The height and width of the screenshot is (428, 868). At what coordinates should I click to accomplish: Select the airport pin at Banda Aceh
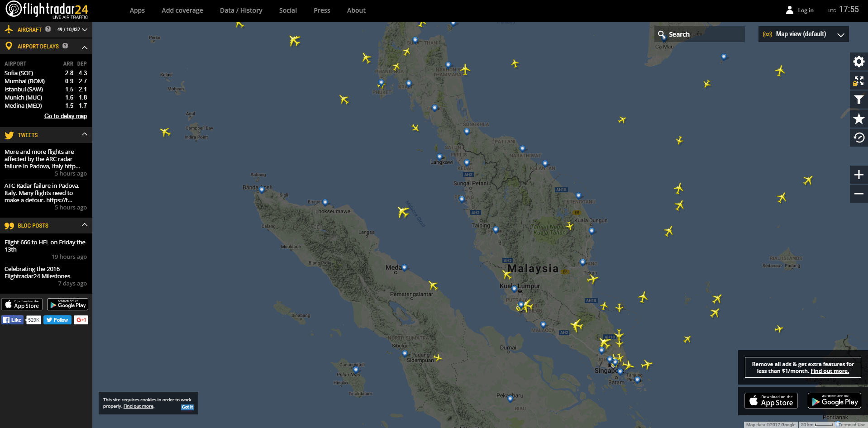pos(262,190)
